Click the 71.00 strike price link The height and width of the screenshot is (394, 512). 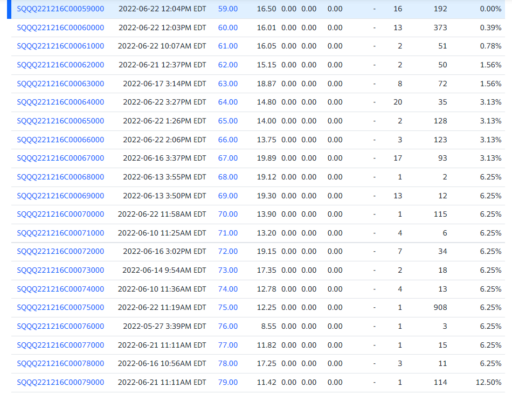(228, 233)
